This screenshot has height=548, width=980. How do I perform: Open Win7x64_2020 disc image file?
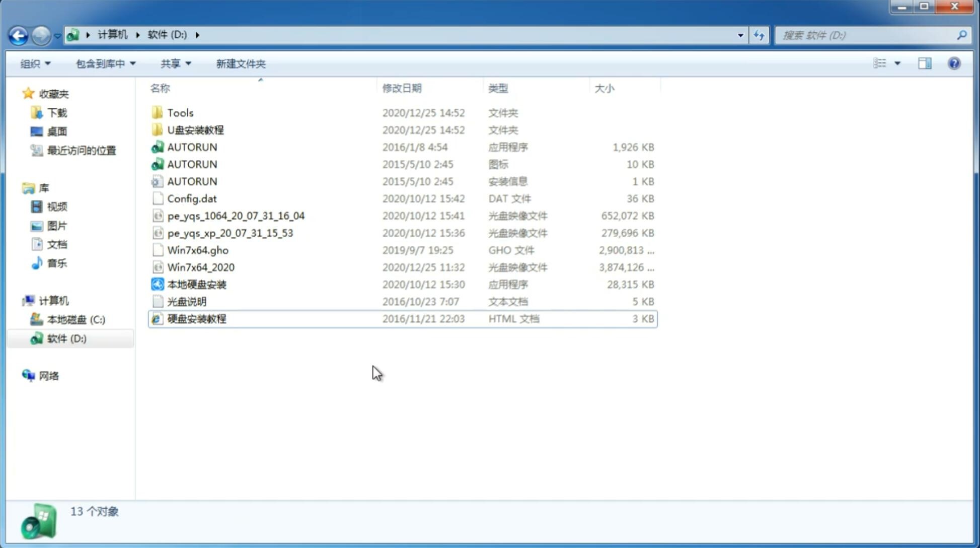coord(200,267)
